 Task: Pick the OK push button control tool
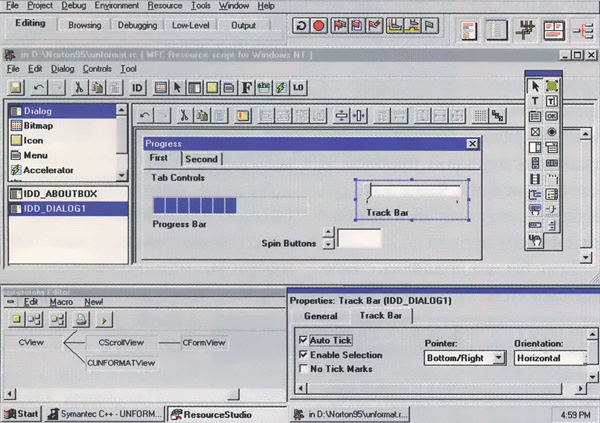point(552,116)
